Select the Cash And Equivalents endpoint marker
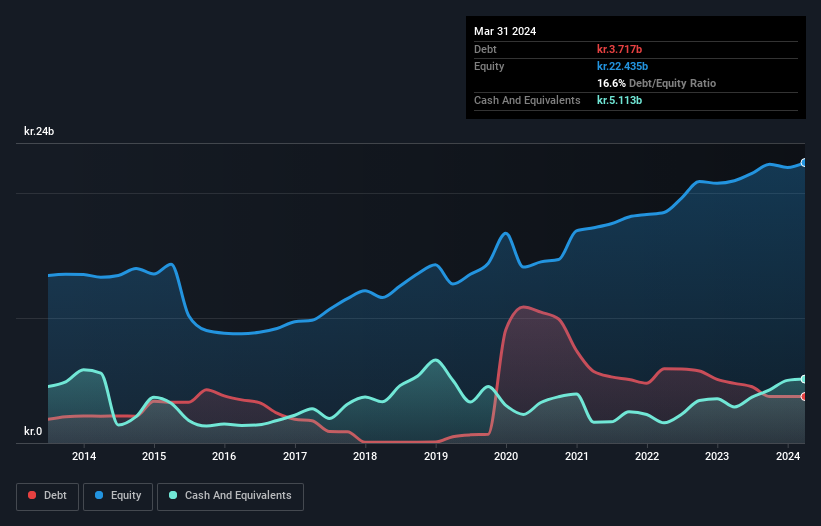Viewport: 821px width, 526px height. [804, 379]
